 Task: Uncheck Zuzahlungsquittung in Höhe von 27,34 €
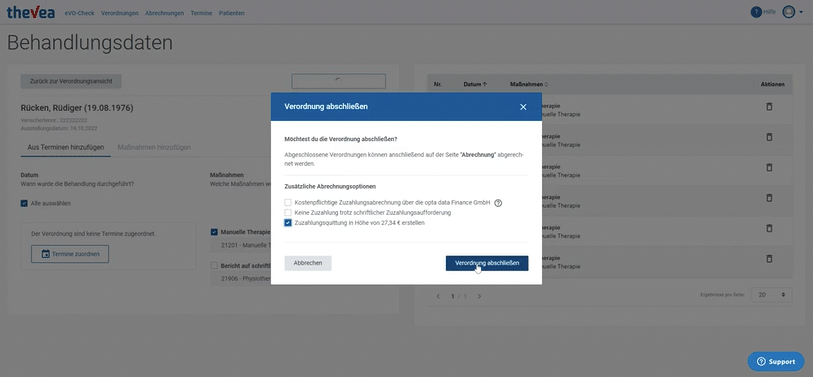coord(288,223)
